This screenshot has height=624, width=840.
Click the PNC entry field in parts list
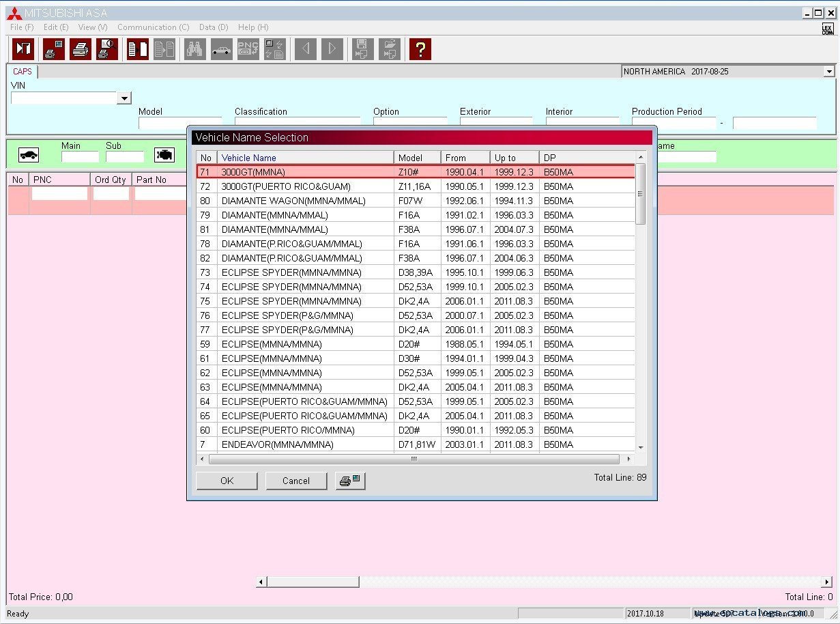pyautogui.click(x=59, y=194)
